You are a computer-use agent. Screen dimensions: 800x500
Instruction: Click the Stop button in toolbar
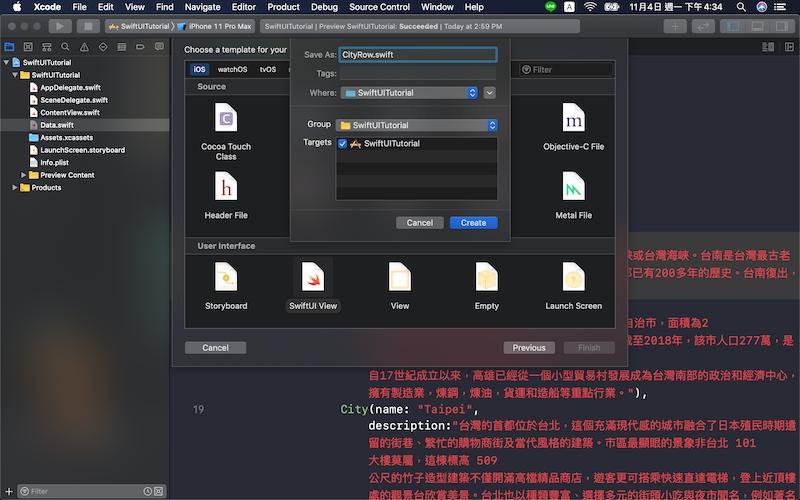tap(88, 26)
